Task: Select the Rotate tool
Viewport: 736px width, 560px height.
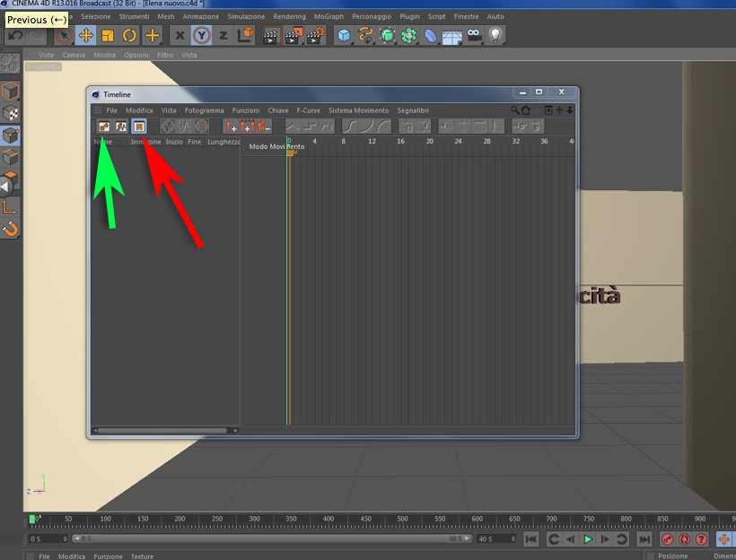Action: (129, 35)
